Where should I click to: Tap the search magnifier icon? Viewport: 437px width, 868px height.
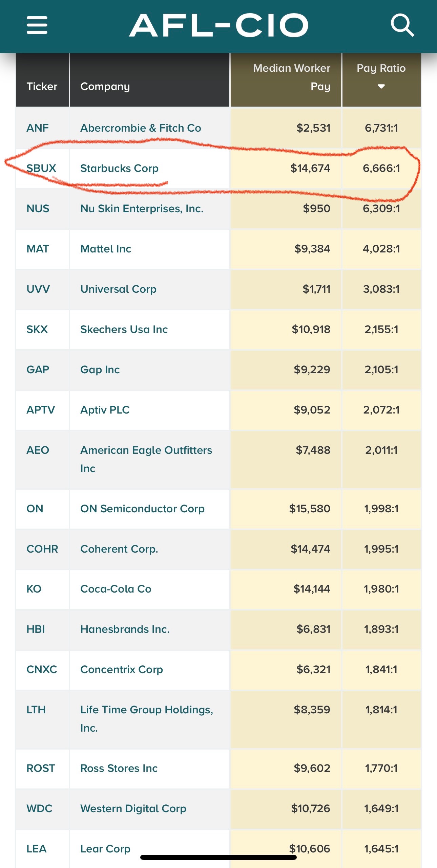point(402,25)
